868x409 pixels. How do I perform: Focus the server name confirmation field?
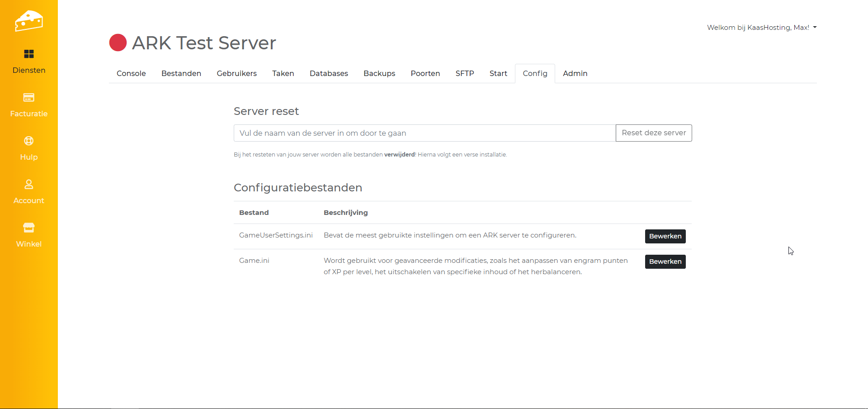click(425, 133)
